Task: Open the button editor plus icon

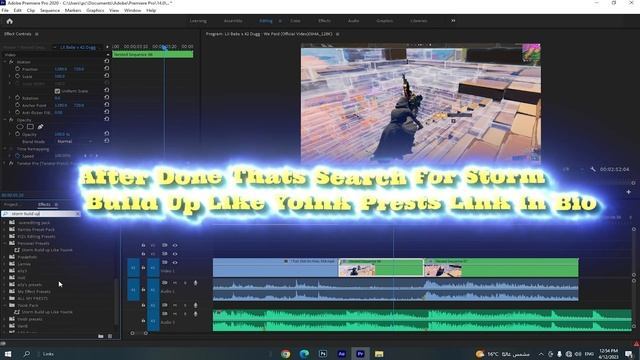Action: tap(629, 191)
